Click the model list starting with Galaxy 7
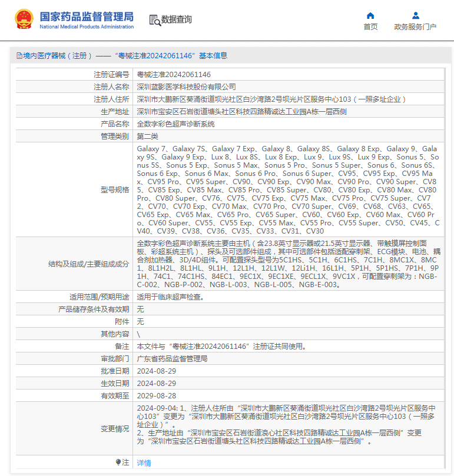Image resolution: width=454 pixels, height=476 pixels. point(288,189)
